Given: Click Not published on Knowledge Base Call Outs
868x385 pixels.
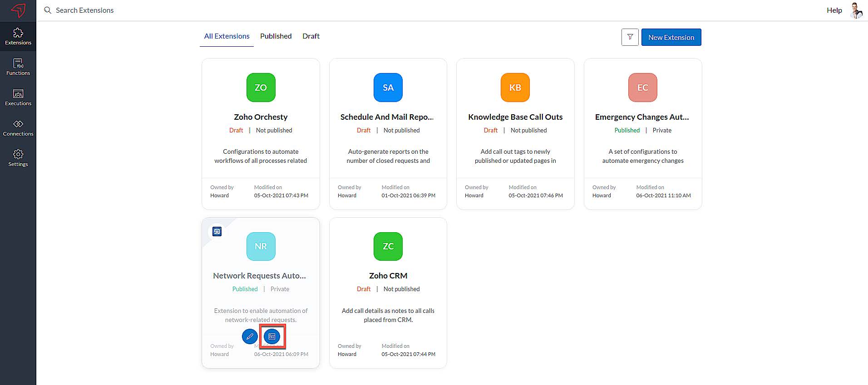Looking at the screenshot, I should pyautogui.click(x=529, y=130).
